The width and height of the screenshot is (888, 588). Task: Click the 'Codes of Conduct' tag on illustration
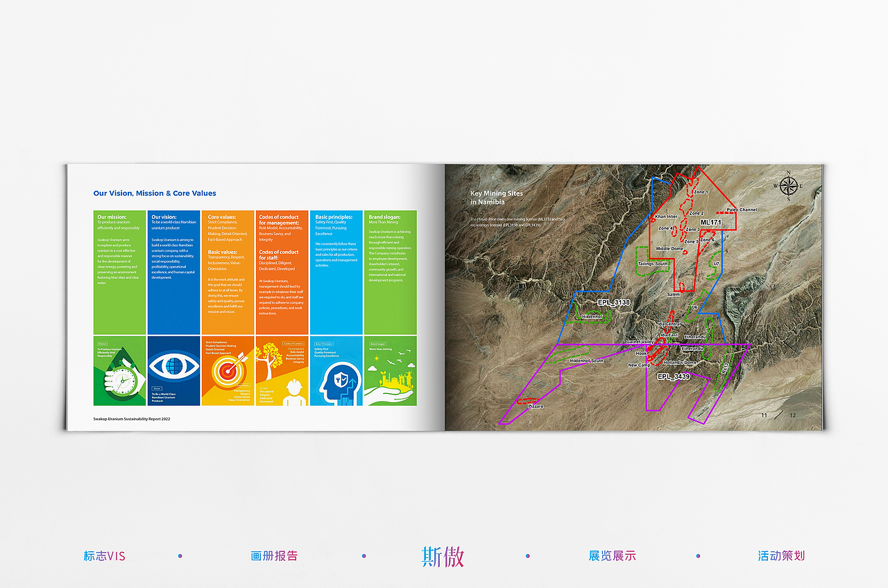coord(294,343)
